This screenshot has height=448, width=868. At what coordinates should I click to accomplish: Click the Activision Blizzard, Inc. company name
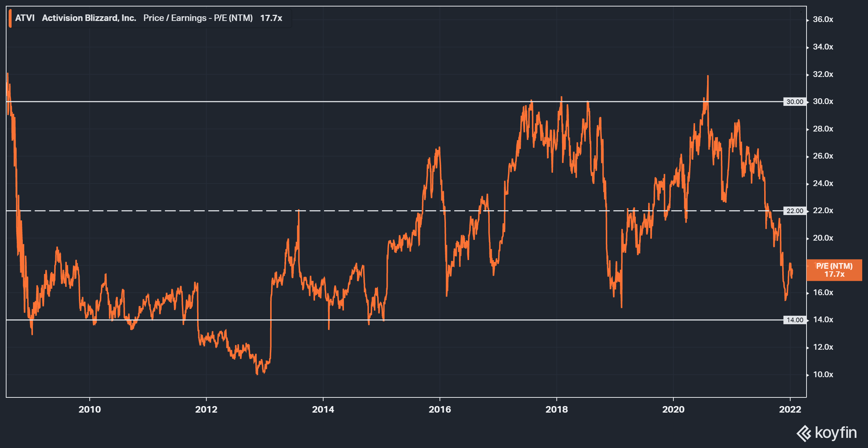[x=89, y=18]
